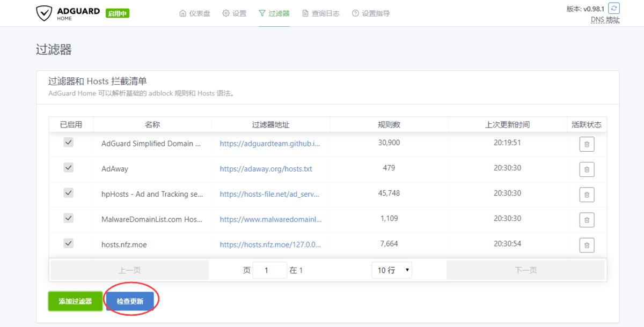Open the rows-per-page dropdown showing 10 行
Screen dimensions: 644x327
pos(392,270)
